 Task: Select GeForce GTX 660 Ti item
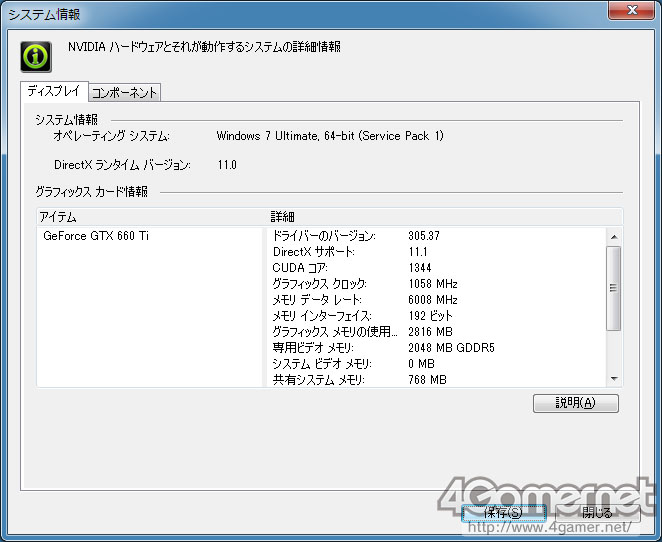tap(96, 236)
